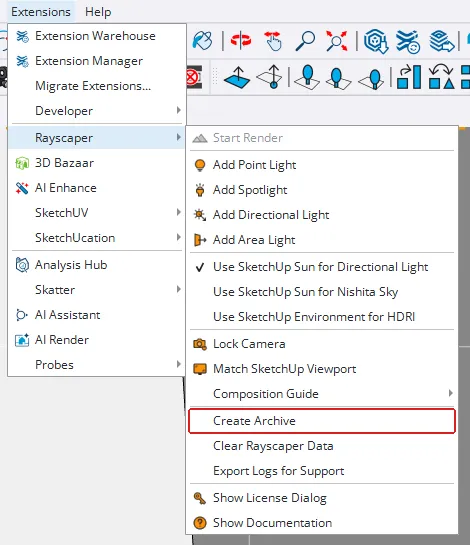Expand the Probes submenu

coord(97,365)
